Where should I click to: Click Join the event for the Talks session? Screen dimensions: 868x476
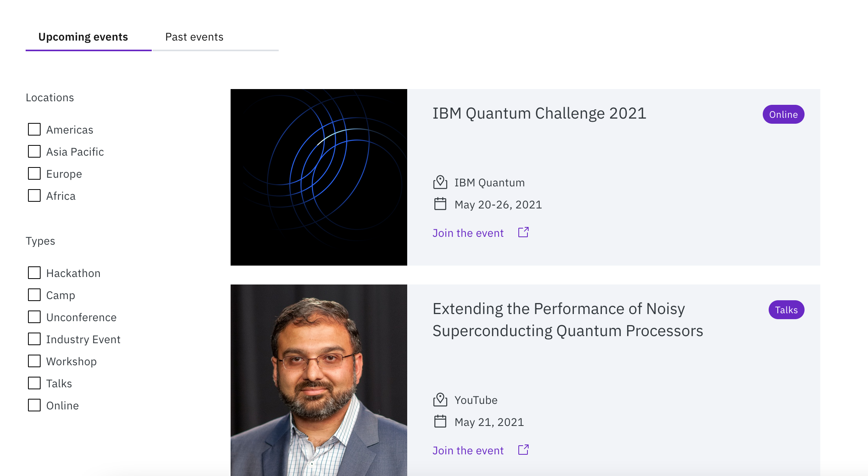pos(468,450)
